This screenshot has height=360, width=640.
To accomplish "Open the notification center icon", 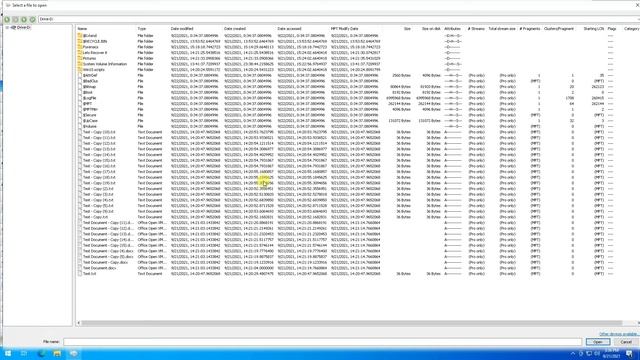I will point(629,353).
